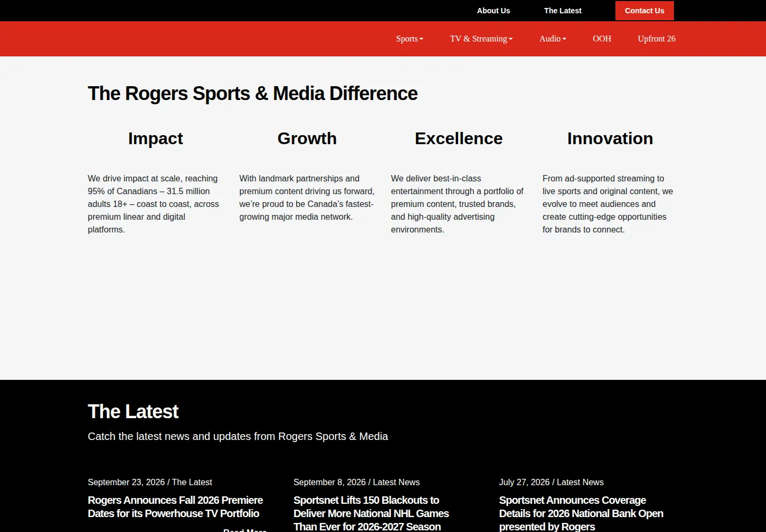Click 'The Latest' section heading
The image size is (766, 532).
click(x=133, y=412)
